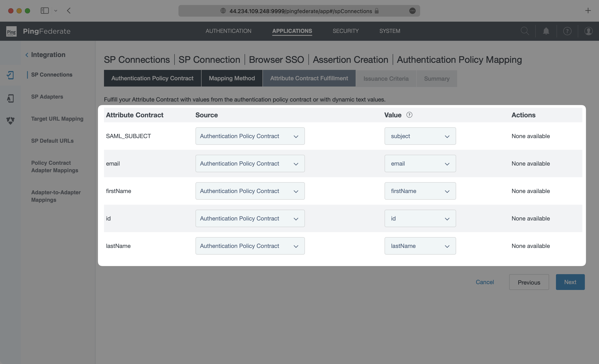Open the help question-mark icon

pos(567,31)
